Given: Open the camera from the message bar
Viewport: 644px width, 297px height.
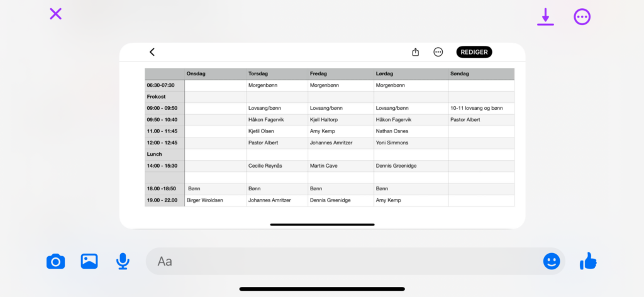Looking at the screenshot, I should click(x=55, y=261).
